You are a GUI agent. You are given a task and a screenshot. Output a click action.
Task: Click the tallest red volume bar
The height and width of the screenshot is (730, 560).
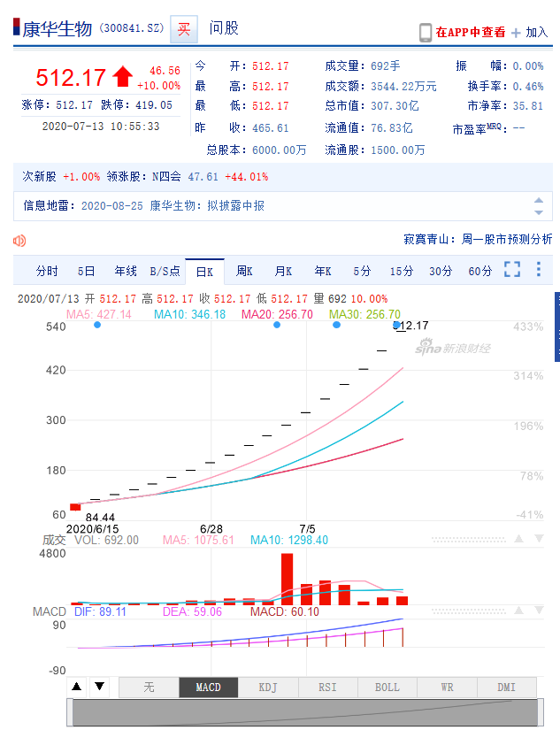(x=288, y=579)
